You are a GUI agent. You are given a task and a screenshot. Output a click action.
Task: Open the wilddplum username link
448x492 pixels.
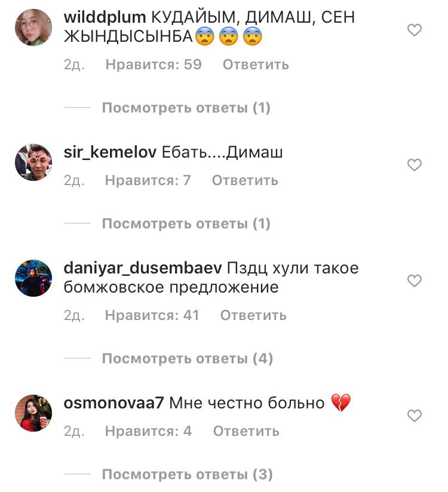click(105, 17)
